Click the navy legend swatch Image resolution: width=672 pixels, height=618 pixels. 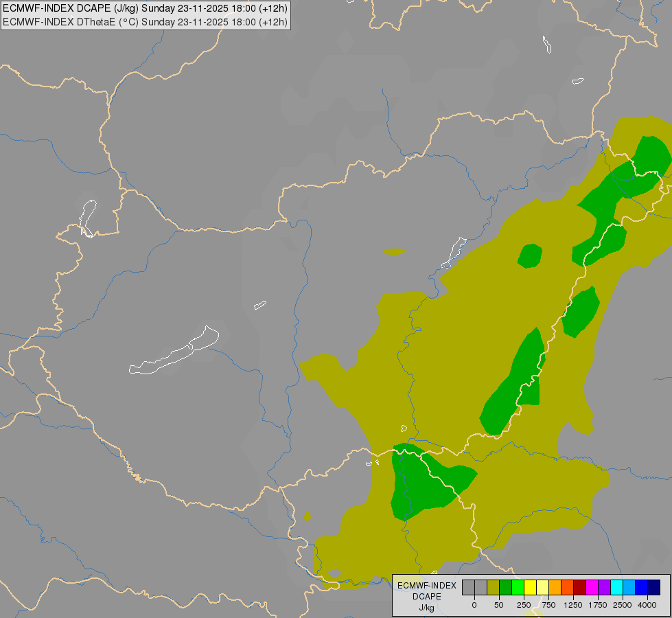[654, 587]
